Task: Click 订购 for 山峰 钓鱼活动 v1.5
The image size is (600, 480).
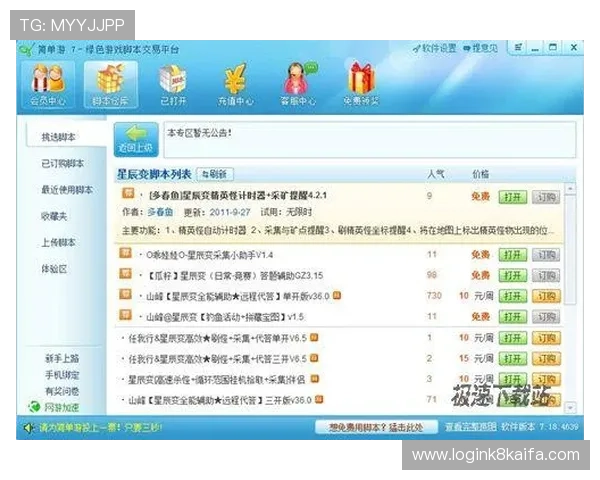Action: point(546,317)
